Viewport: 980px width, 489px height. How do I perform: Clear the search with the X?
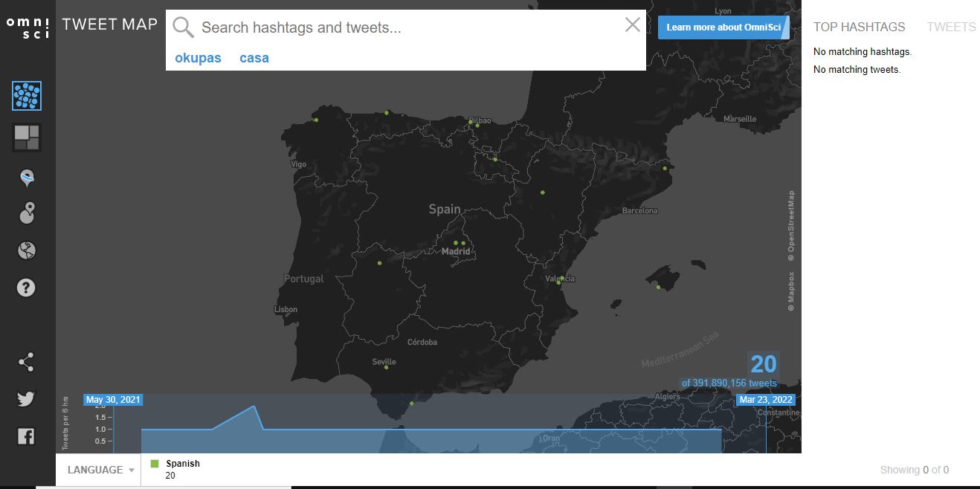point(632,25)
